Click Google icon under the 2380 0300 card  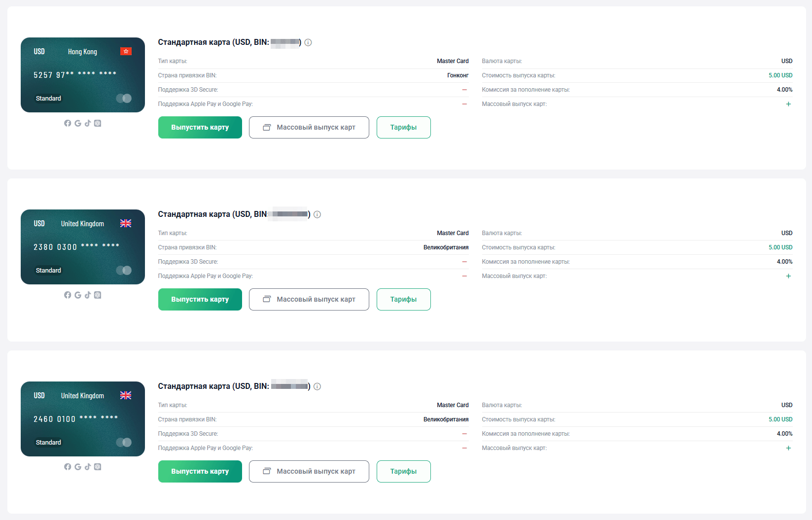pyautogui.click(x=78, y=295)
